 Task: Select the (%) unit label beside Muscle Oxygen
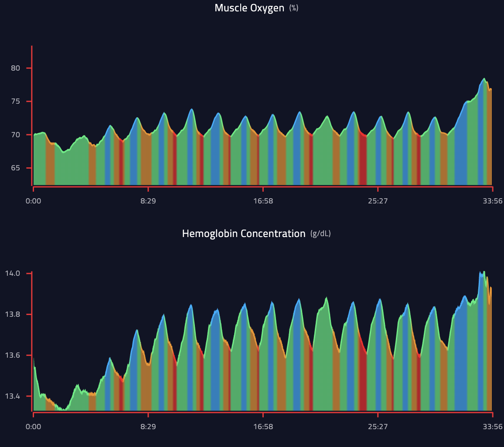293,7
